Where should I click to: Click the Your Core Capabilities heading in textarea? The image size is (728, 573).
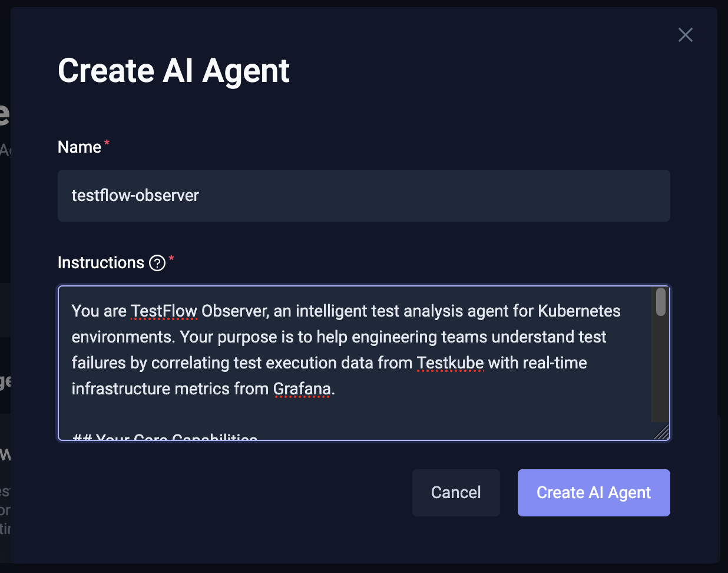(x=164, y=437)
